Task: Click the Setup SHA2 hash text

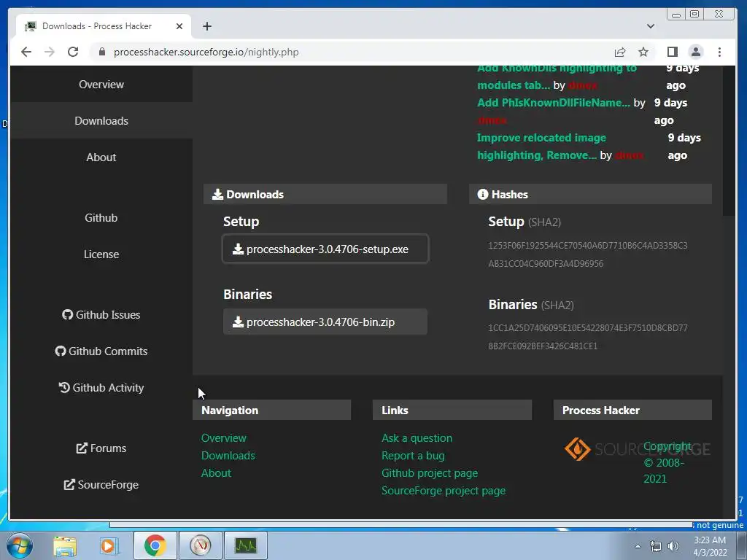Action: click(588, 254)
